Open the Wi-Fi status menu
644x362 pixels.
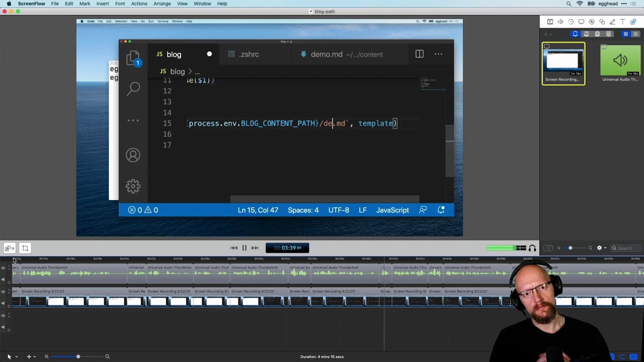click(x=580, y=4)
